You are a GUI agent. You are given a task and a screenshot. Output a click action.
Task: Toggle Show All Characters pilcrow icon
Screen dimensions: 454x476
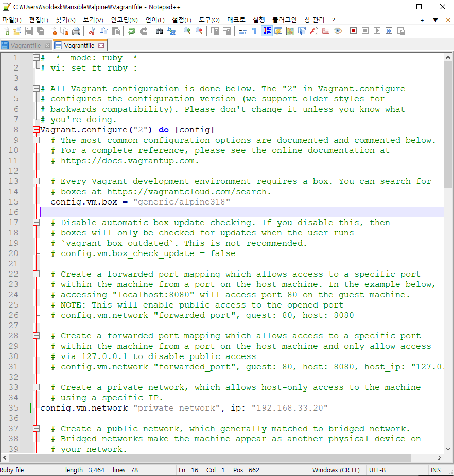[x=254, y=31]
